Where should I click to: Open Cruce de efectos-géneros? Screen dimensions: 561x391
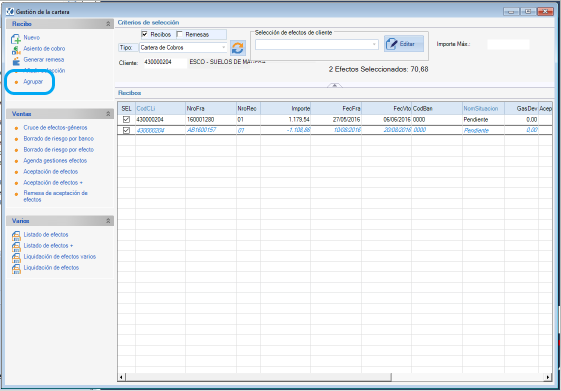coord(55,128)
